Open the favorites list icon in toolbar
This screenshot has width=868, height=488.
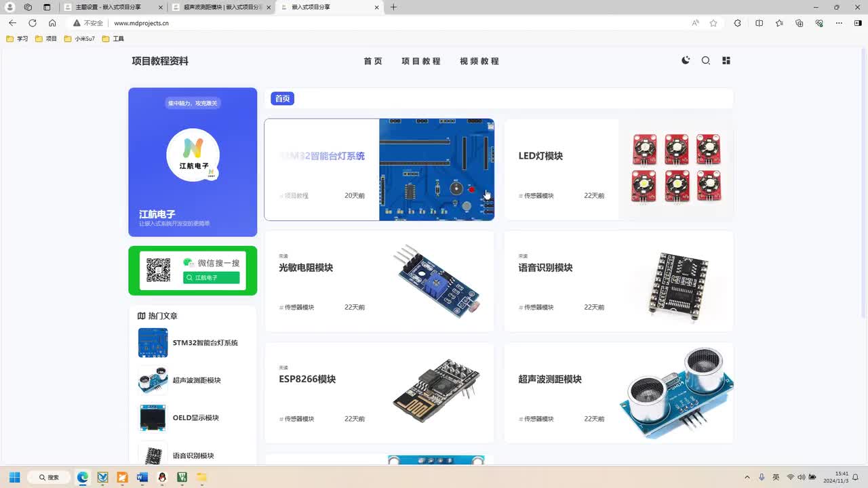pos(779,23)
